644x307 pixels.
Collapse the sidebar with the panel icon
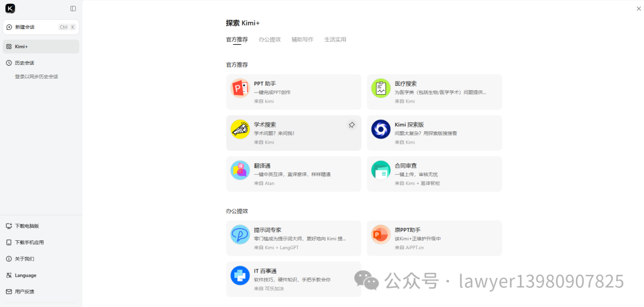[x=73, y=8]
